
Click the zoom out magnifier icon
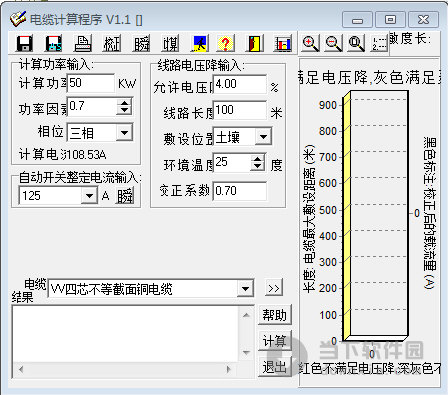point(333,43)
